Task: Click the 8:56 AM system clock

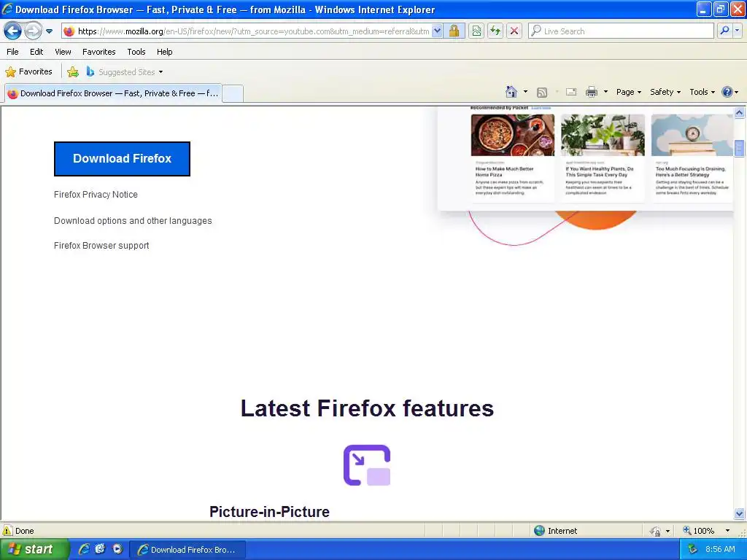Action: point(720,550)
